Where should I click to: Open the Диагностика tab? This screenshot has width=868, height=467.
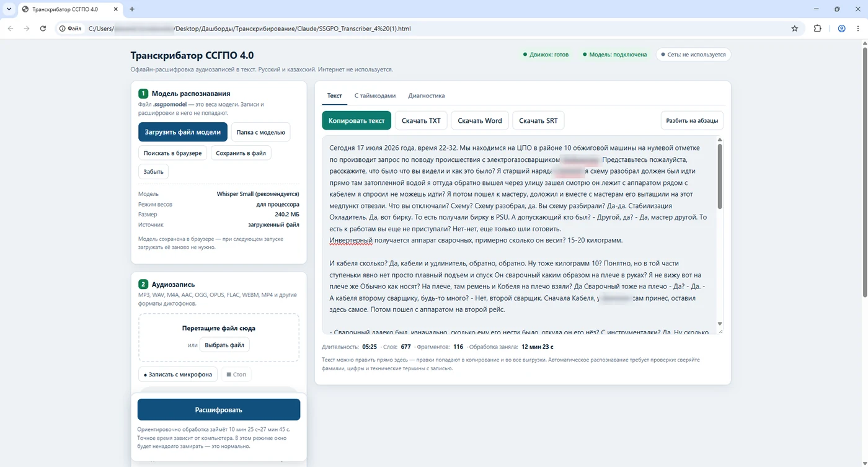[427, 96]
